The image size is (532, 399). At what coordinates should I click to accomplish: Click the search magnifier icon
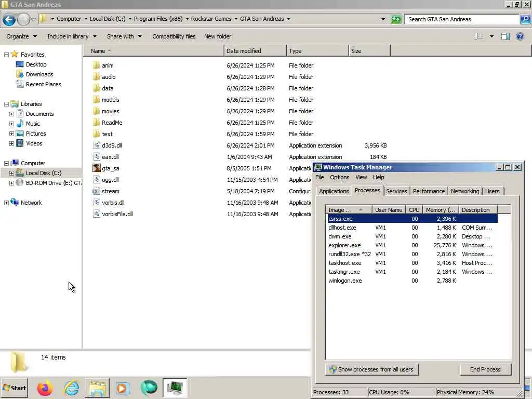pyautogui.click(x=525, y=19)
